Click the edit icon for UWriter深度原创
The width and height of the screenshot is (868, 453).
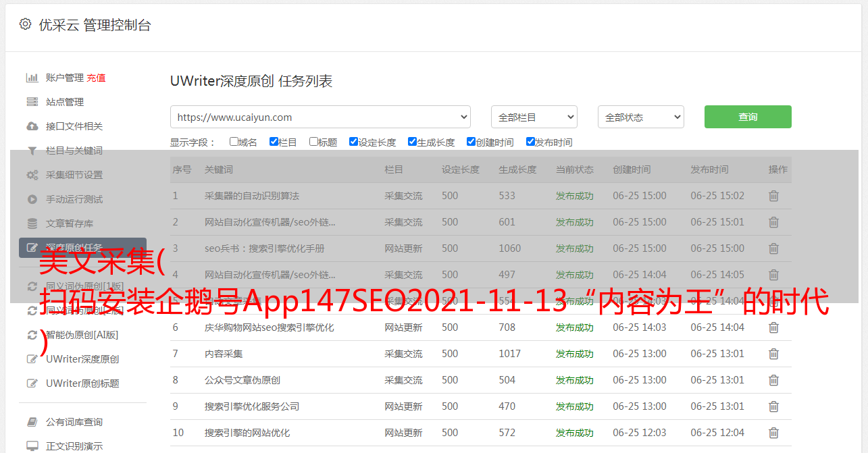32,359
